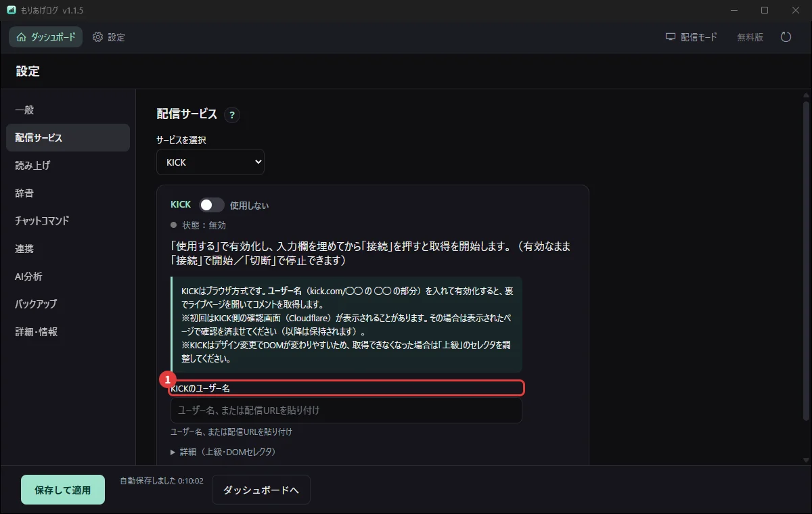Click the scrollbar down arrow
This screenshot has width=812, height=514.
click(805, 460)
